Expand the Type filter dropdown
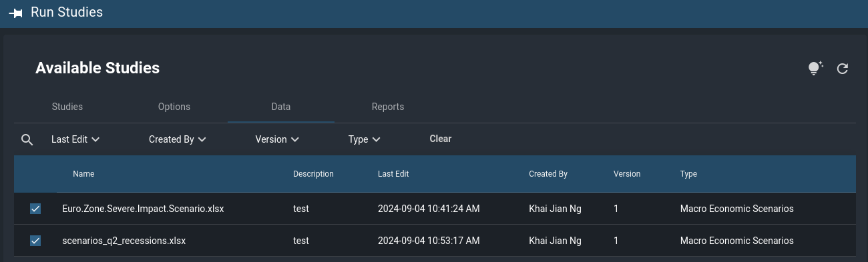The height and width of the screenshot is (262, 868). 365,139
